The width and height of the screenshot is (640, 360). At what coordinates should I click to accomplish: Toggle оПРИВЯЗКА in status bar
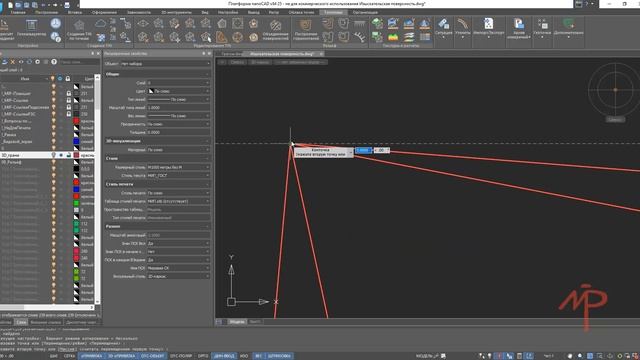click(91, 356)
